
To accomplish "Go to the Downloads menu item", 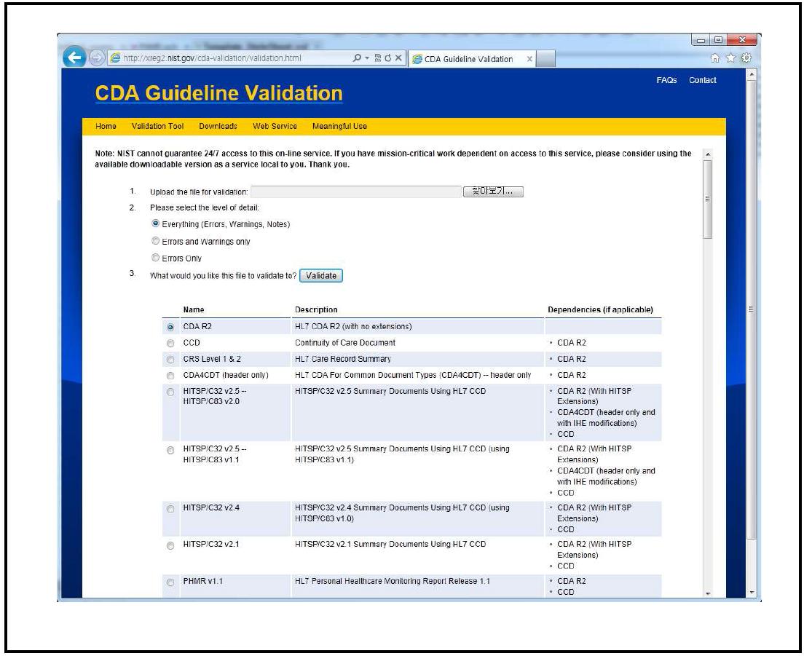I will point(218,126).
